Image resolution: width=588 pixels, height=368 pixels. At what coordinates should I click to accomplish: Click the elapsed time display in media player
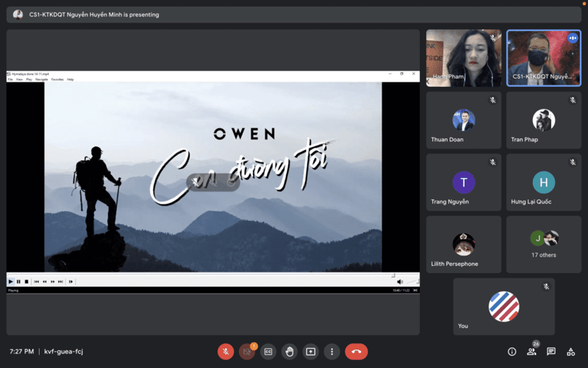pos(401,291)
